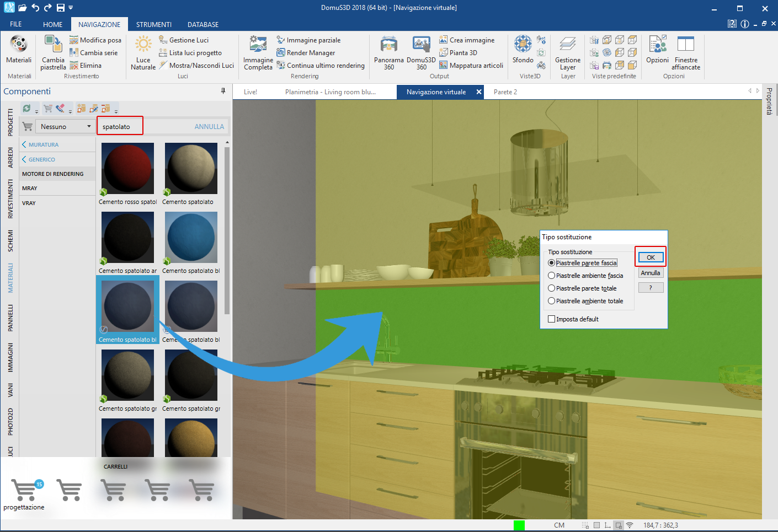
Task: Click Annulla button in dialog
Action: pyautogui.click(x=651, y=273)
